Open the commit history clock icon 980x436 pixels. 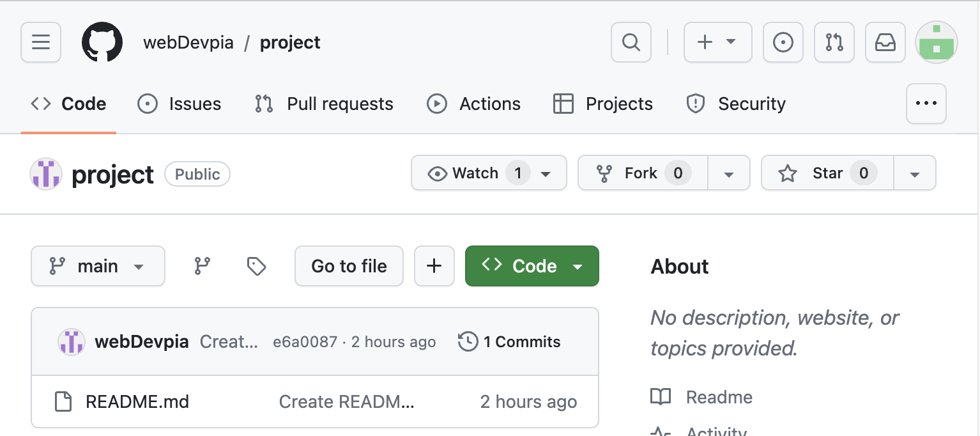468,341
